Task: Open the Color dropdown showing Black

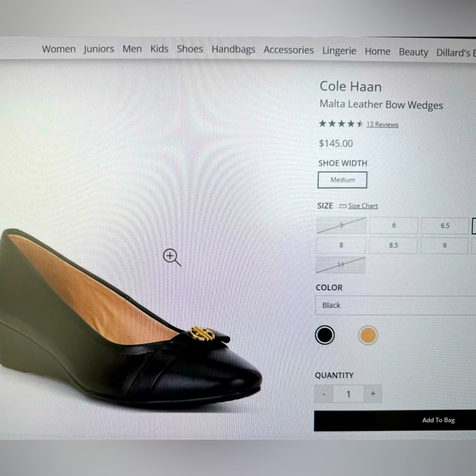Action: (396, 306)
